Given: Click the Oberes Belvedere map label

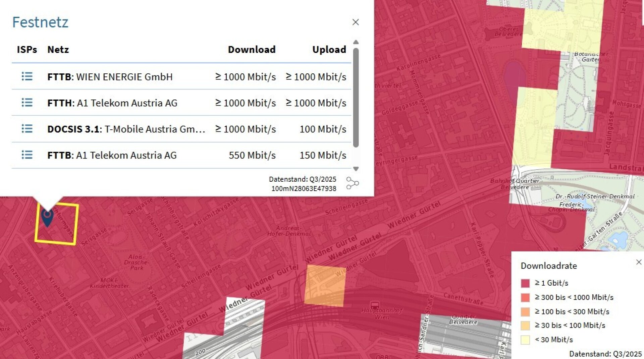Looking at the screenshot, I should coord(508,32).
